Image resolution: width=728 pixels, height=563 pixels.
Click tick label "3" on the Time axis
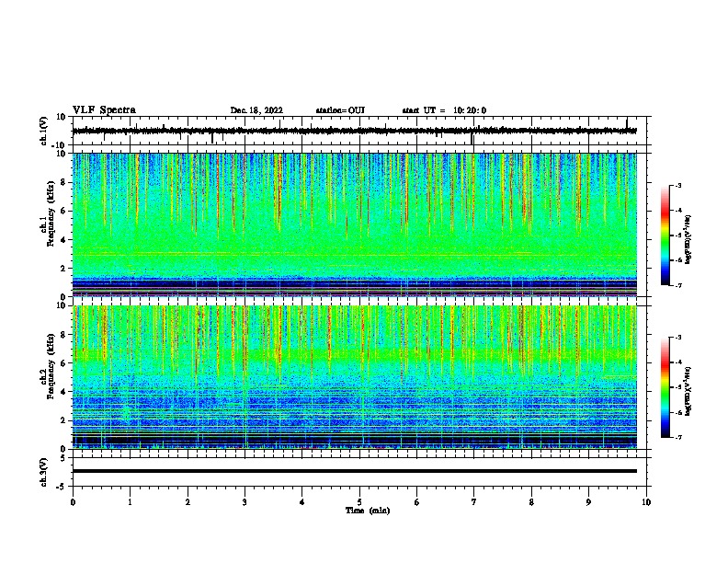click(245, 502)
